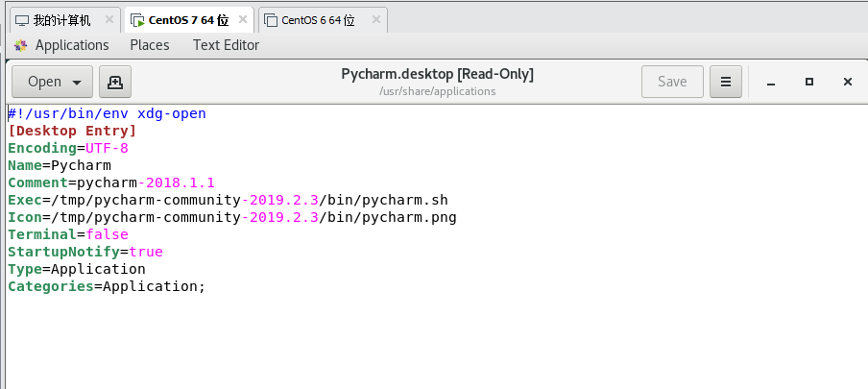Screen dimensions: 868x389
Task: Click the Exec line ending pycharm.sh
Action: [x=229, y=200]
